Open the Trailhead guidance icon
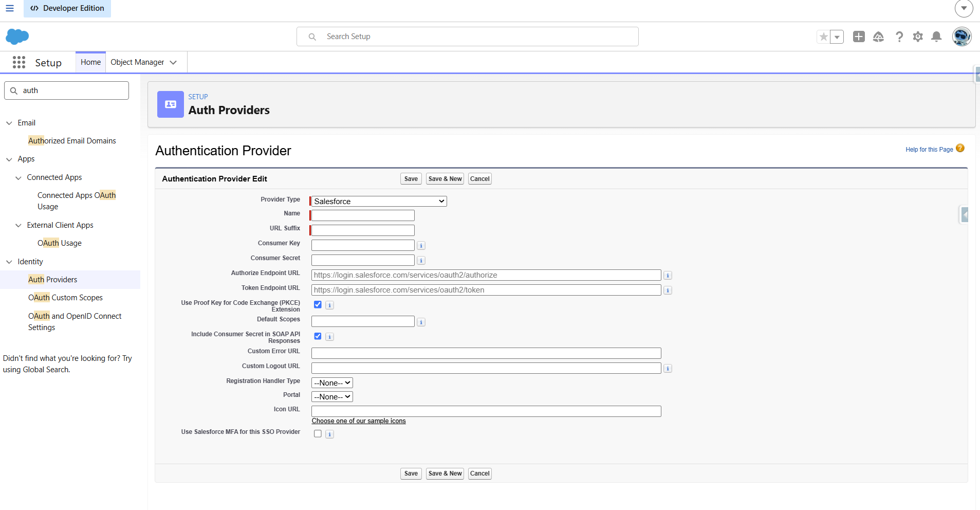Viewport: 980px width, 510px height. (x=878, y=37)
